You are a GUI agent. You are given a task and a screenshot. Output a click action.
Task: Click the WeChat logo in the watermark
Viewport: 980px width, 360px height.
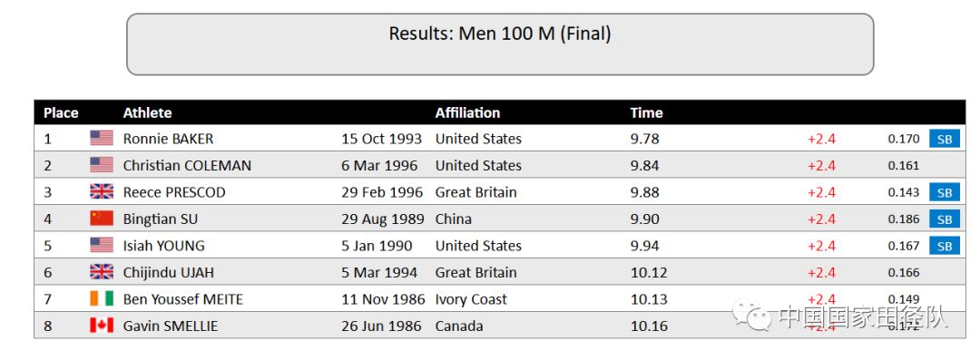coord(752,315)
